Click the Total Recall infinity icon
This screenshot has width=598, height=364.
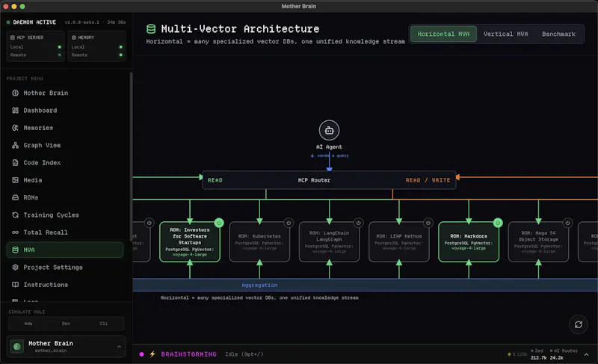15,232
